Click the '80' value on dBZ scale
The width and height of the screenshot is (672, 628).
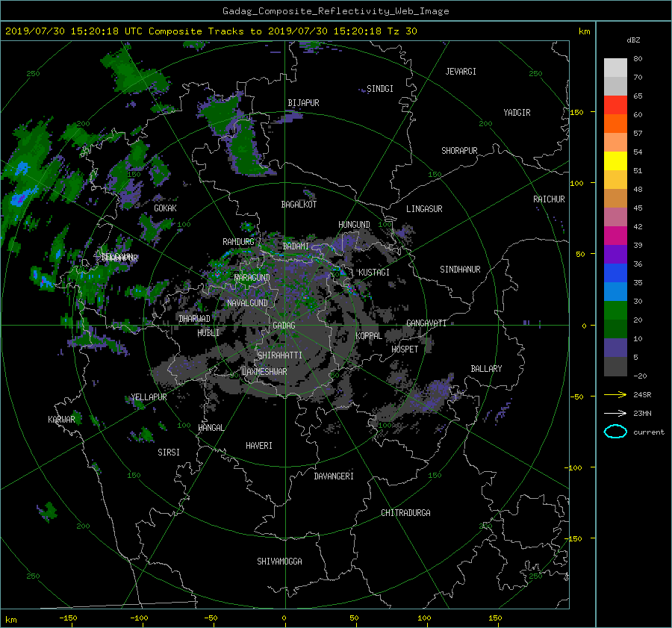638,59
